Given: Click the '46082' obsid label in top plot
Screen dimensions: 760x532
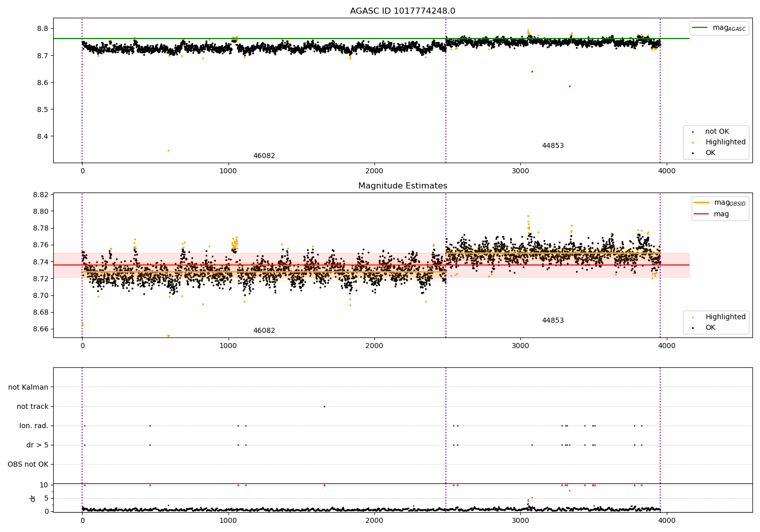Looking at the screenshot, I should coord(264,156).
